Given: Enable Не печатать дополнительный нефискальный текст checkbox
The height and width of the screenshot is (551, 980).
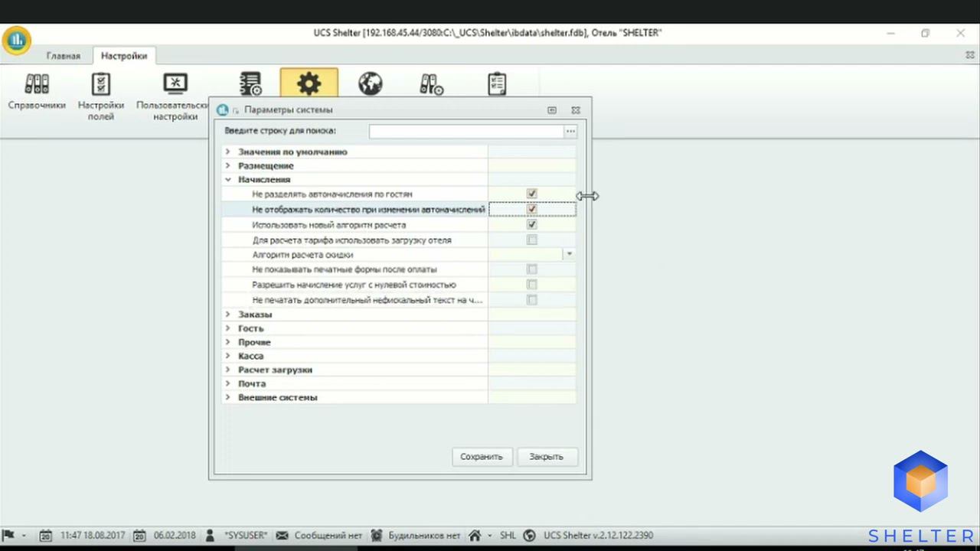Looking at the screenshot, I should [x=532, y=300].
